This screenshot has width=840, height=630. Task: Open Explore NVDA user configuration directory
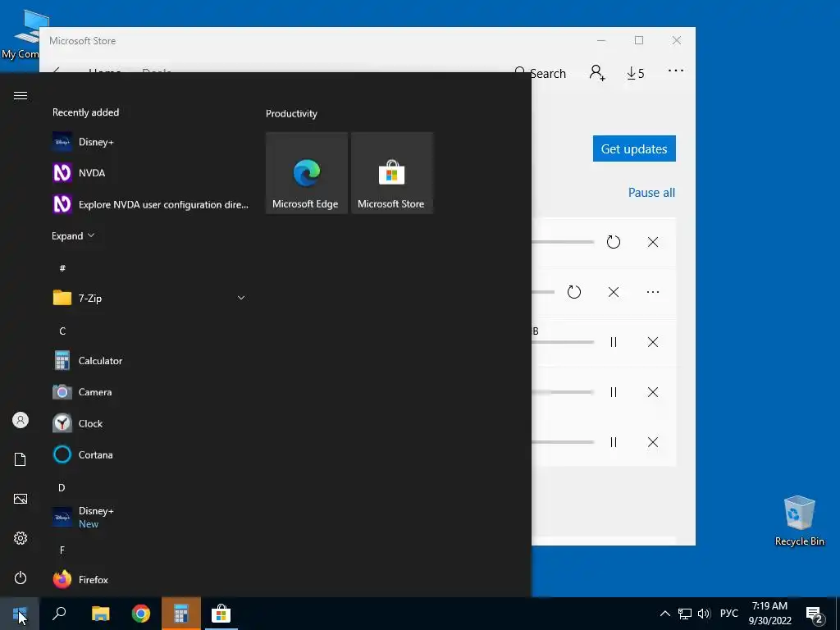click(150, 204)
